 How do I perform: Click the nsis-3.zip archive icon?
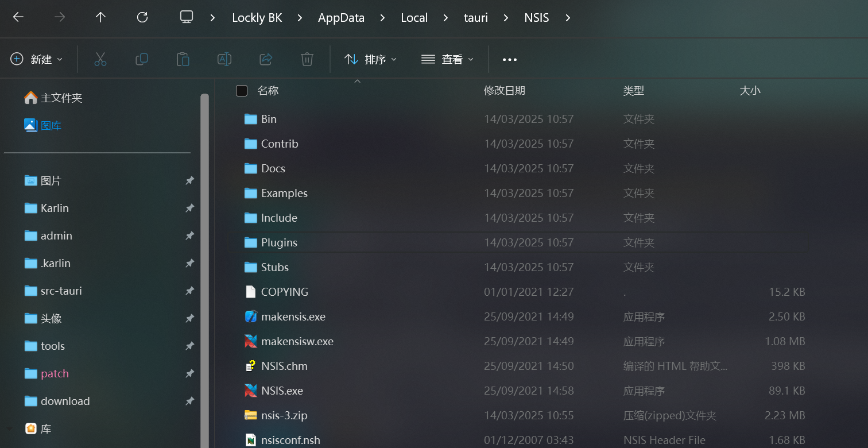click(x=251, y=415)
